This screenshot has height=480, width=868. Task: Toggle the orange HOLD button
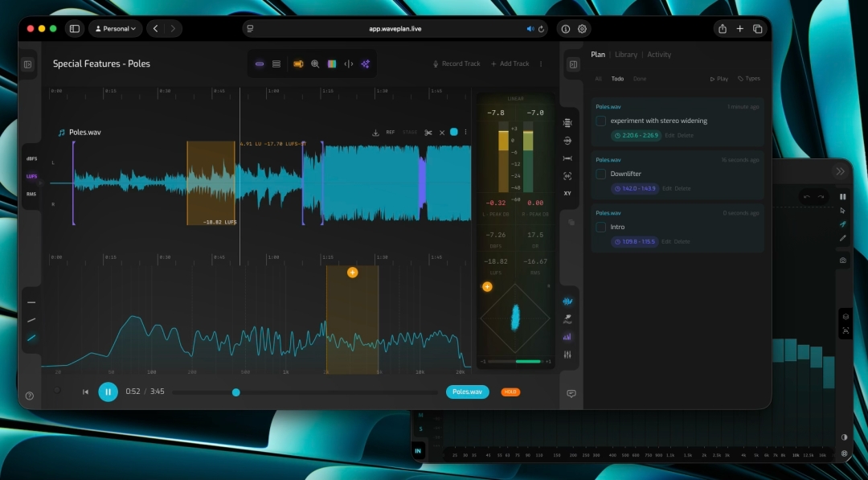coord(510,392)
